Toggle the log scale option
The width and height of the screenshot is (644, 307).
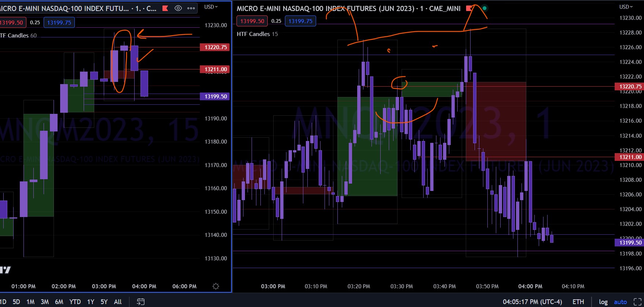click(603, 302)
